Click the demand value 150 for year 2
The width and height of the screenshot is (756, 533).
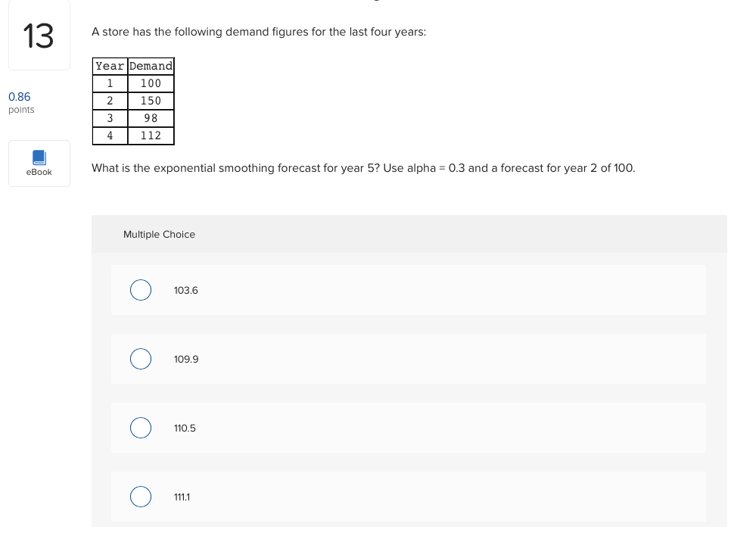(151, 101)
